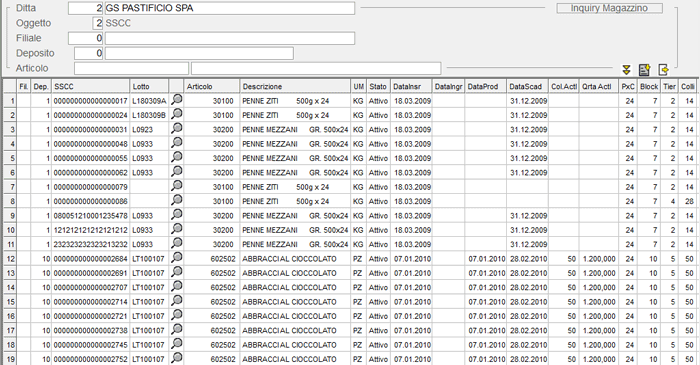Screen dimensions: 700x365
Task: Click the SSCC label beside Oggetto
Action: point(118,23)
